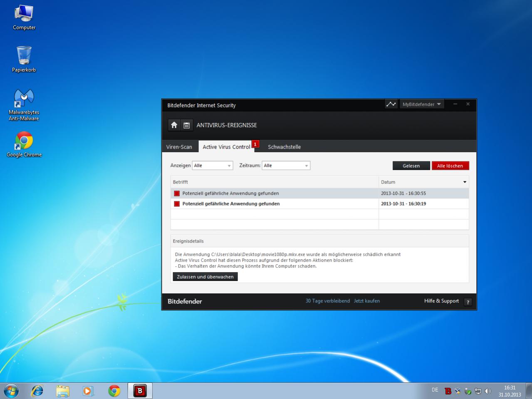The image size is (532, 399).
Task: Click 30 Tage verbleibend link
Action: click(x=328, y=301)
